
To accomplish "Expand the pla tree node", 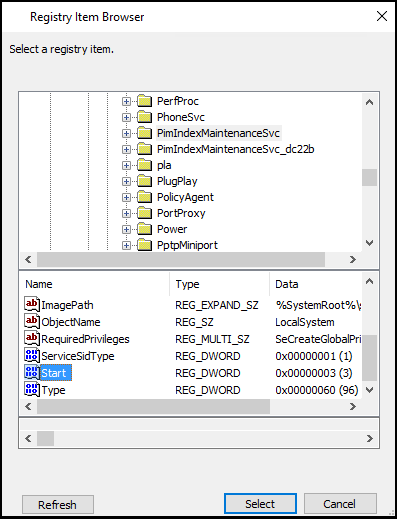I will point(126,165).
